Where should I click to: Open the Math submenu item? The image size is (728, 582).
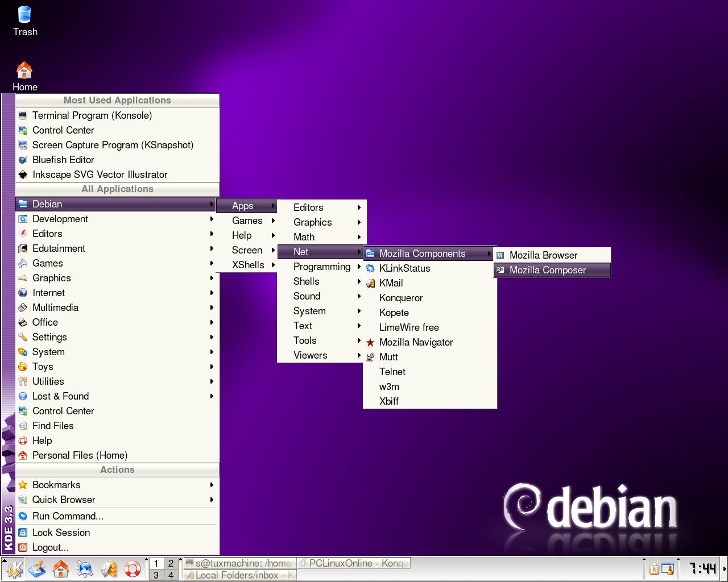coord(321,237)
